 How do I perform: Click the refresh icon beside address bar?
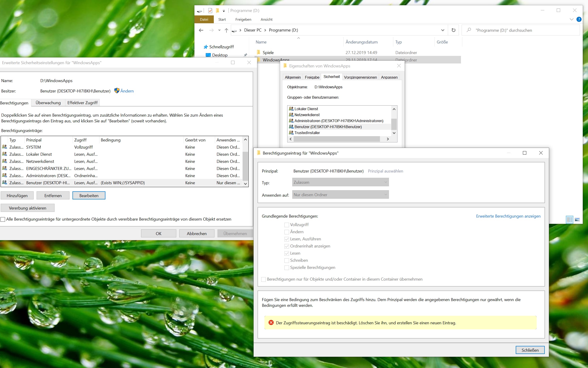point(453,30)
